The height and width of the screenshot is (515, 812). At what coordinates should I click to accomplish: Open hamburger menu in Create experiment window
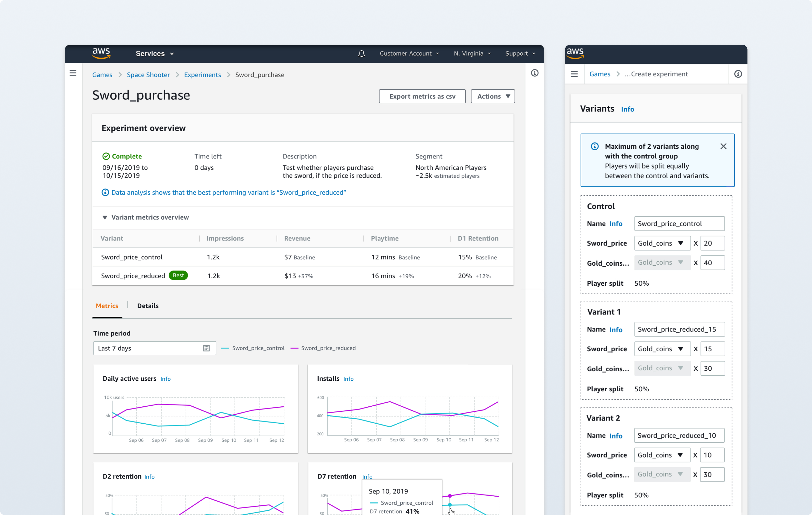tap(574, 74)
